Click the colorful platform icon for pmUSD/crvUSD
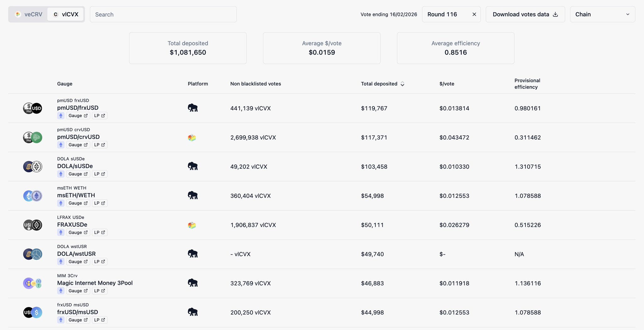The width and height of the screenshot is (644, 330). [x=192, y=138]
